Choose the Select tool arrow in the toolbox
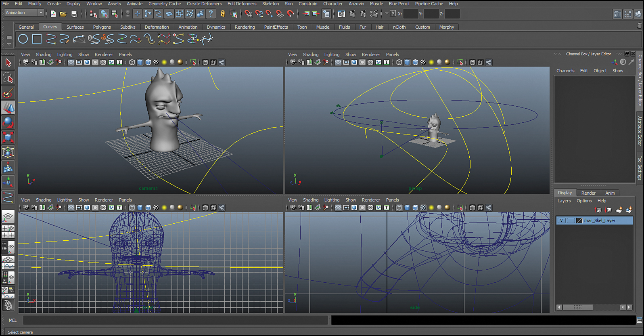Screen dimensions: 644x336 click(x=8, y=62)
